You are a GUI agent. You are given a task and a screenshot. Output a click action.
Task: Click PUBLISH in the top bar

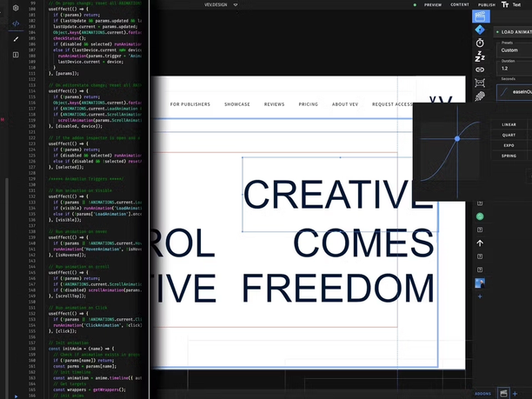[x=487, y=4]
